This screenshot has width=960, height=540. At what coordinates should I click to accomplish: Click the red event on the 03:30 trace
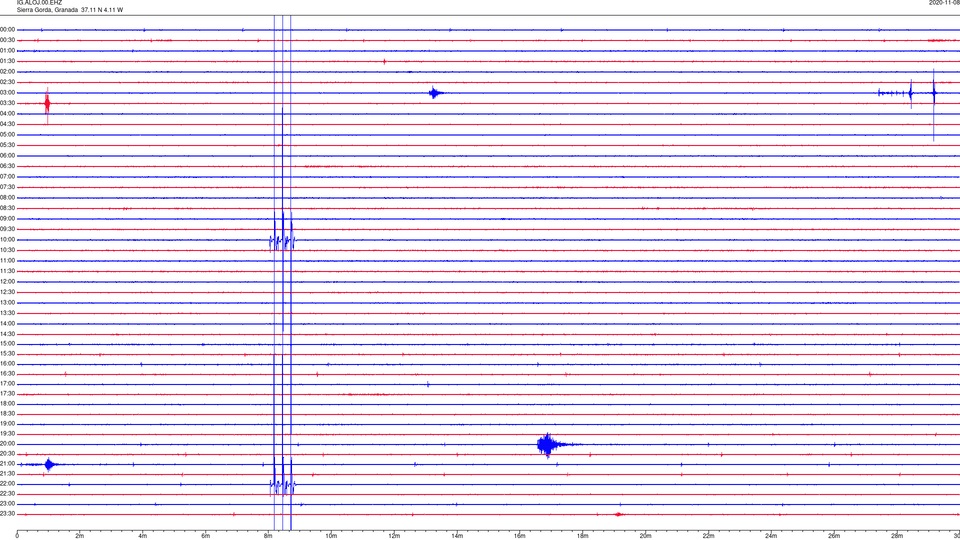[47, 104]
